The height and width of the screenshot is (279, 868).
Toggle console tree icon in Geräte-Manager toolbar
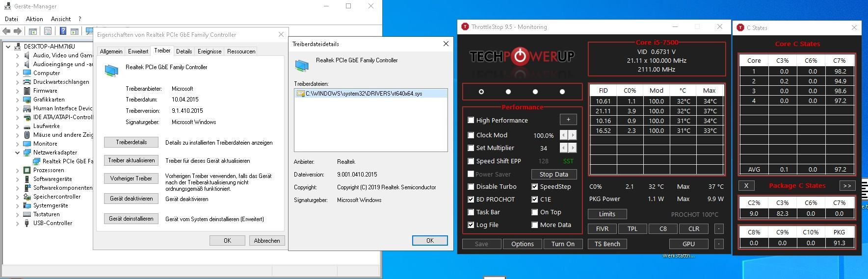tap(32, 31)
